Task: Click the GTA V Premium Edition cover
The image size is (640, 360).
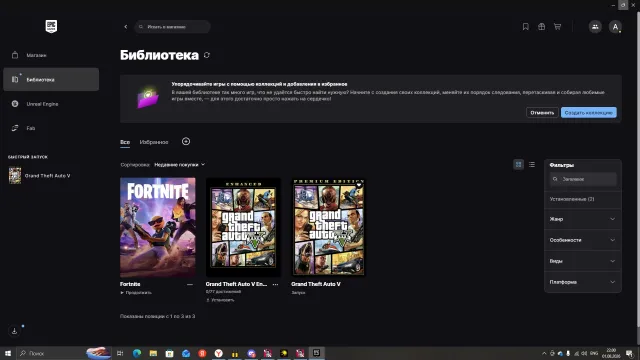Action: coord(329,227)
